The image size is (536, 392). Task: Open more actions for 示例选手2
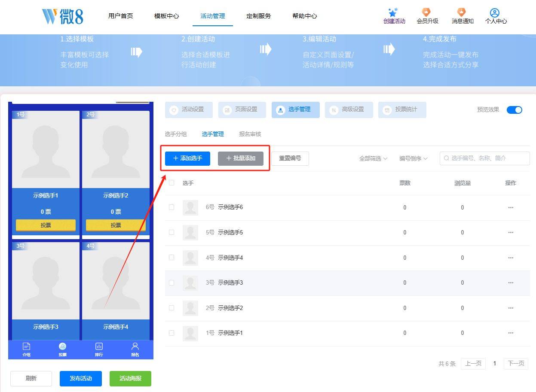pos(511,308)
